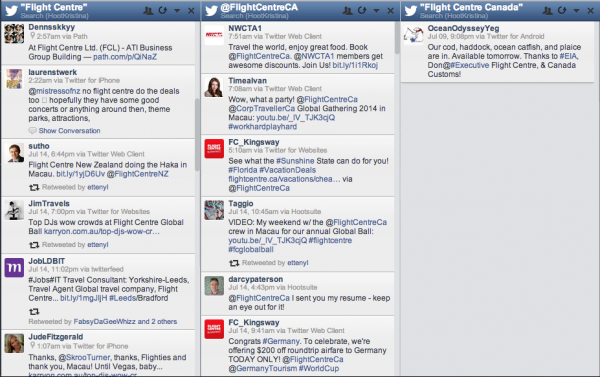Open #Germany hashtag link

tap(281, 341)
